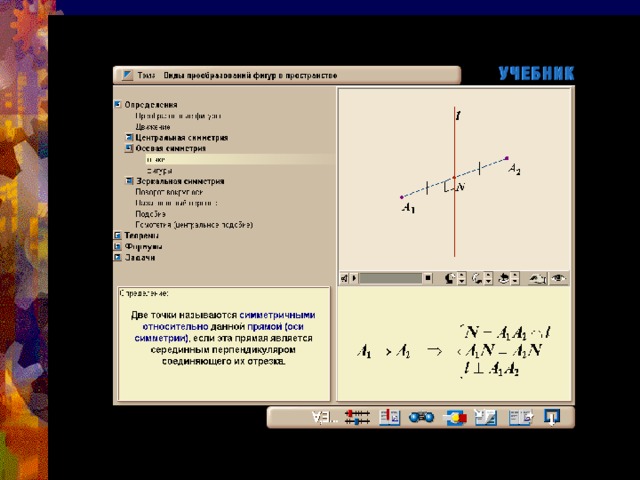The width and height of the screenshot is (640, 480).
Task: Click the head rotation stepper arrows
Action: [x=462, y=278]
